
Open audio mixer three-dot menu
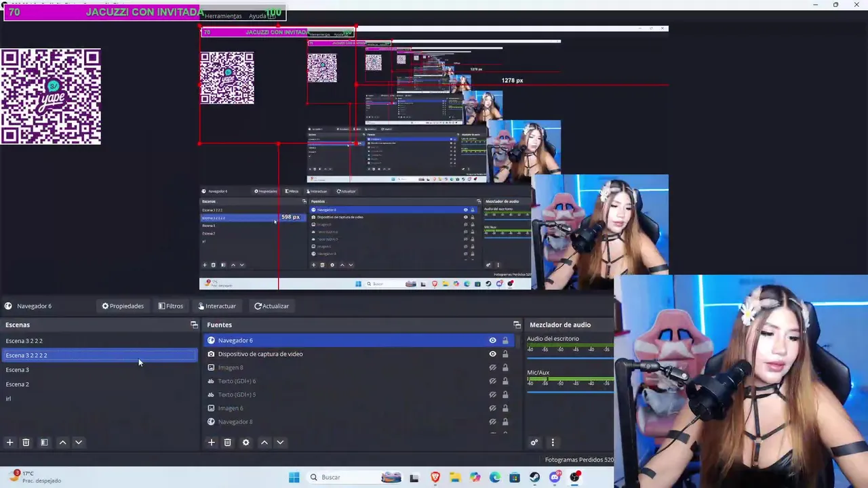tap(553, 443)
